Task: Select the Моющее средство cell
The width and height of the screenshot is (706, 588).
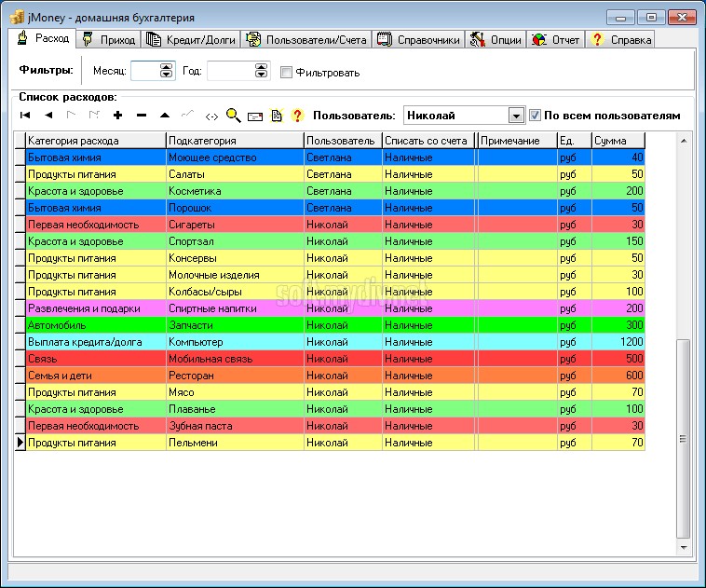Action: 235,157
